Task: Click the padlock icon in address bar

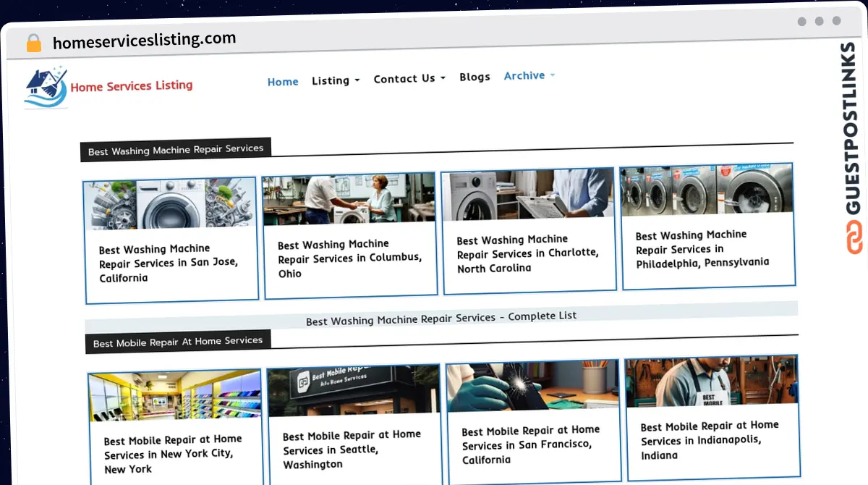Action: pos(33,43)
